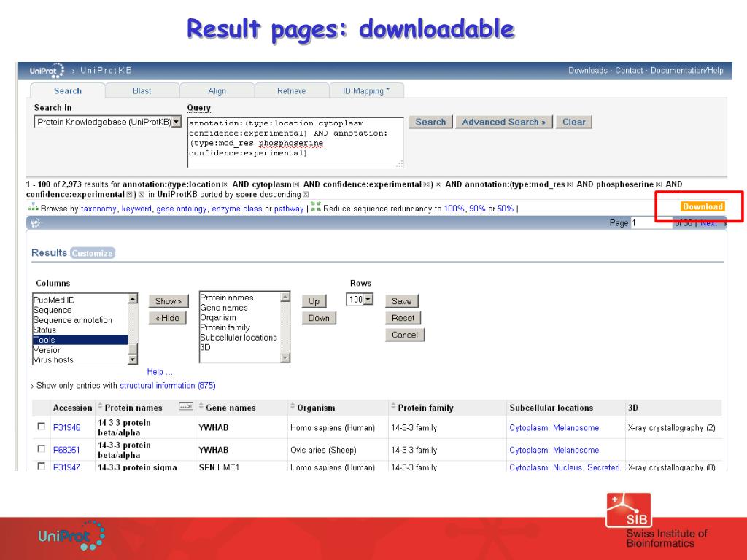Open the ID Mapping tab
Image resolution: width=747 pixels, height=560 pixels.
366,90
